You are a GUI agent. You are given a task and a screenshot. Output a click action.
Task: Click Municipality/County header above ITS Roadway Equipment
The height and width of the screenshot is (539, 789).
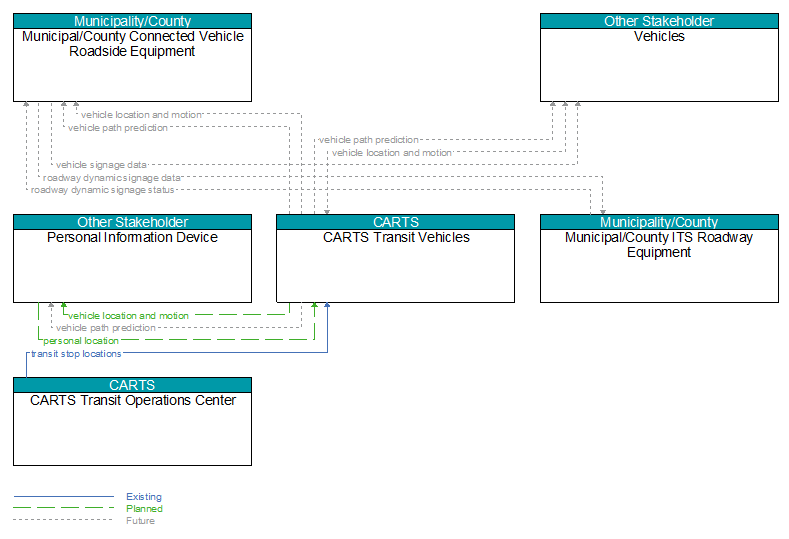659,222
